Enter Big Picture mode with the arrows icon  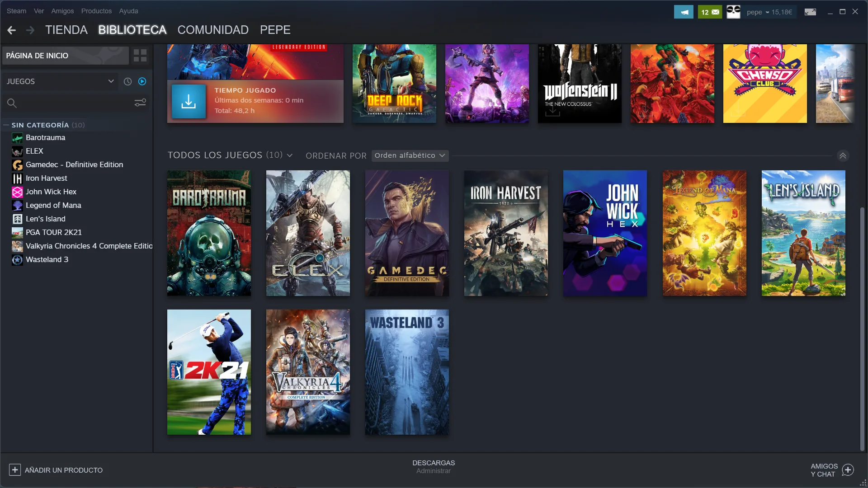click(810, 12)
